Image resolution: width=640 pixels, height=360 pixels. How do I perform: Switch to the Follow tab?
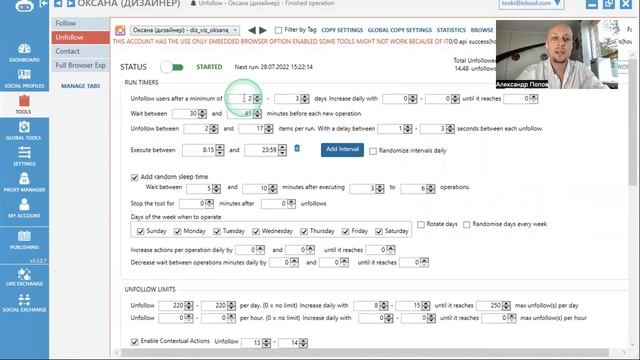(80, 23)
